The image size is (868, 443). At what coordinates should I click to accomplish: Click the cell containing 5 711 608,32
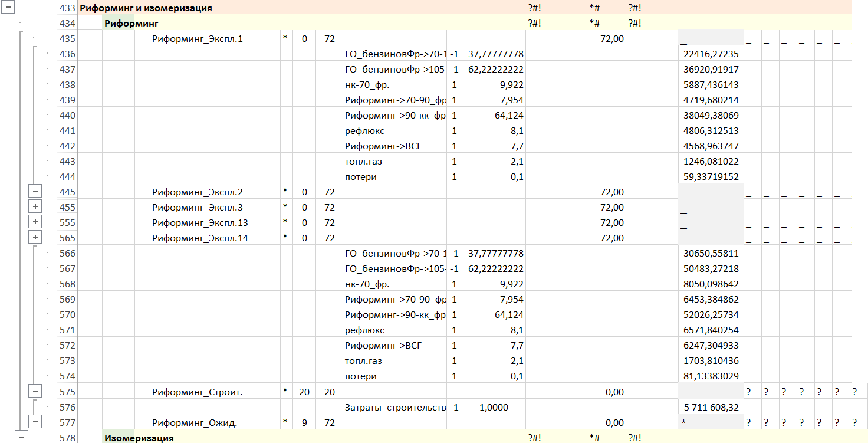[x=711, y=407]
